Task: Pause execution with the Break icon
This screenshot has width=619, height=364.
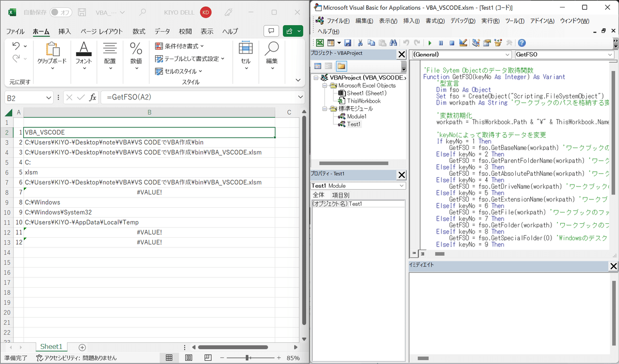Action: (x=441, y=43)
